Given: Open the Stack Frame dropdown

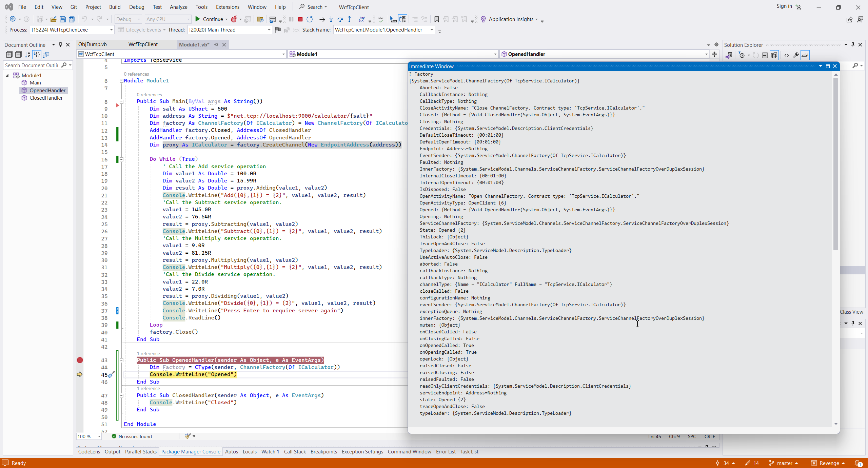Looking at the screenshot, I should [432, 30].
